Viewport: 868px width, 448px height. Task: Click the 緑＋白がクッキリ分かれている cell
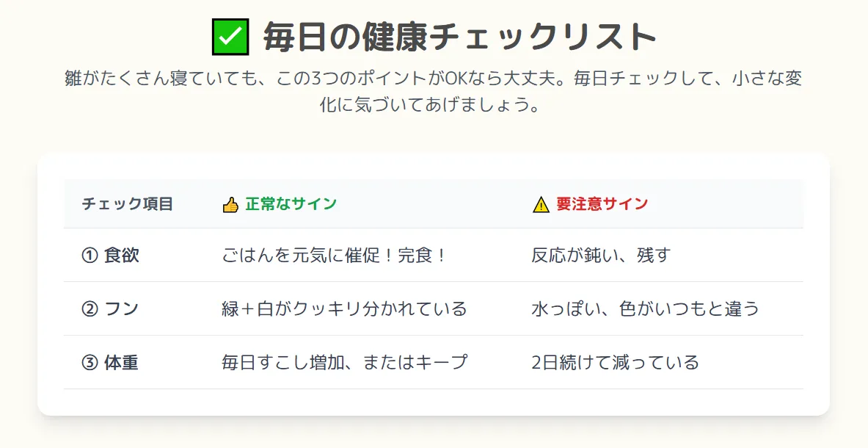(344, 309)
